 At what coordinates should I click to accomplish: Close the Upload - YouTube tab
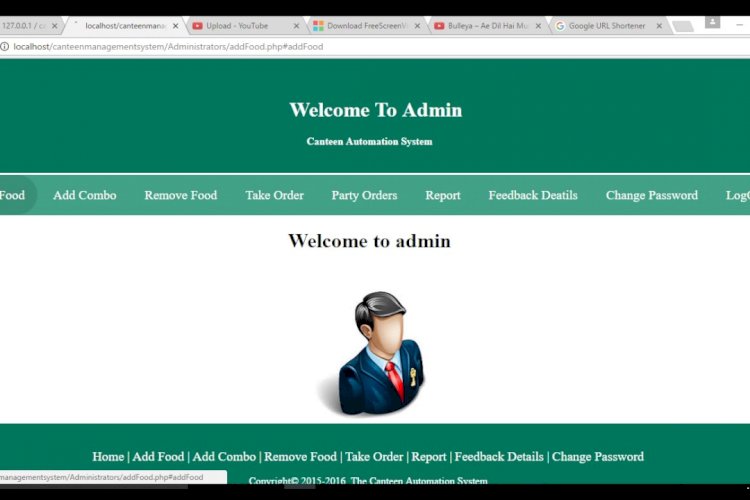tap(297, 26)
